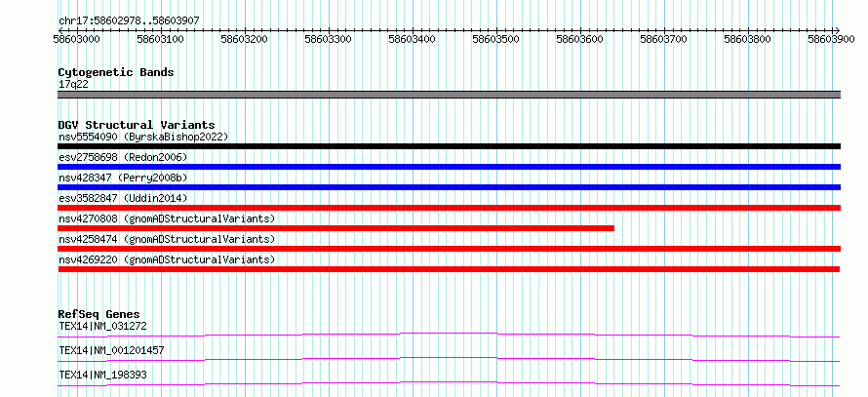Screen dimensions: 868x397
Task: Click the magenta TEX14 NM_031272 transcript line
Action: click(449, 335)
